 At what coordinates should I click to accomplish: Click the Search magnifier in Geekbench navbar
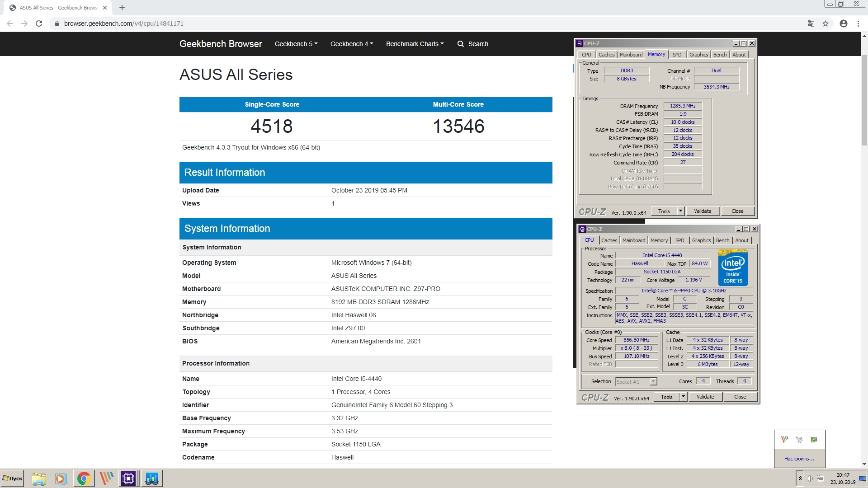pyautogui.click(x=460, y=44)
